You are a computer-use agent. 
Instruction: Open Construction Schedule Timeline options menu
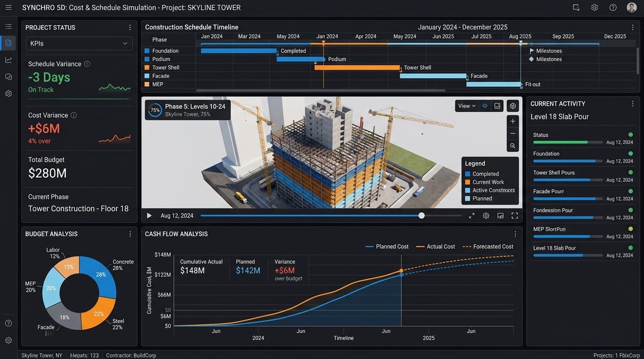pyautogui.click(x=633, y=28)
